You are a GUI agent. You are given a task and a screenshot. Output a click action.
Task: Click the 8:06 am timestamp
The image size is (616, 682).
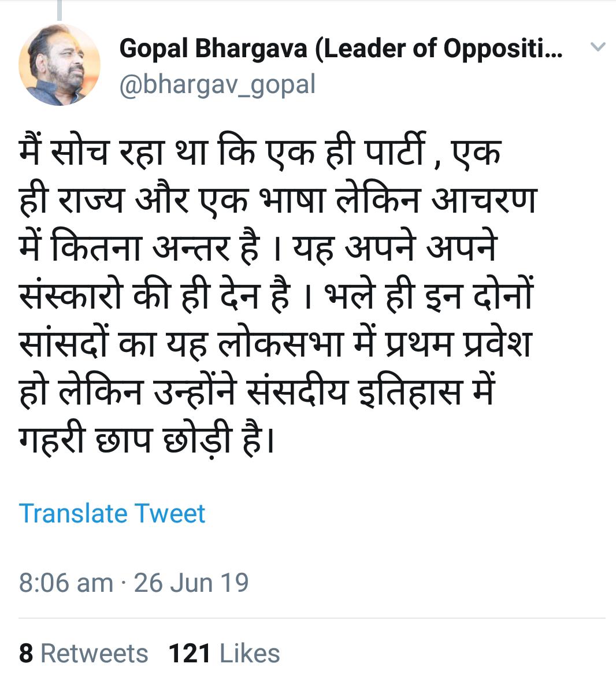click(x=66, y=583)
